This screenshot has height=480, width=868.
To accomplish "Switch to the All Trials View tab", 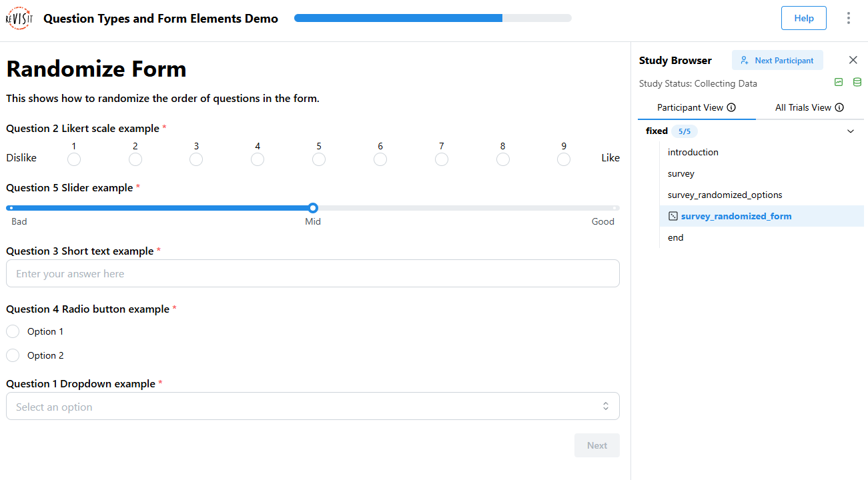I will (803, 107).
